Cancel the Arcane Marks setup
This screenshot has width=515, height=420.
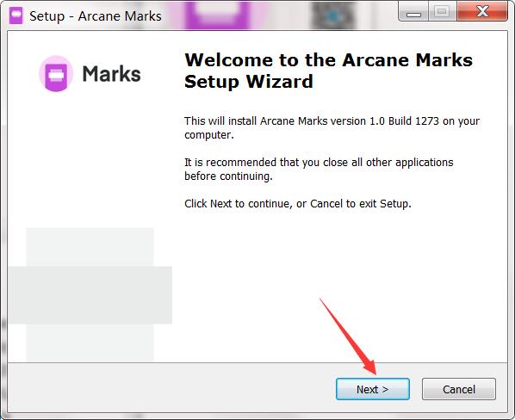pyautogui.click(x=459, y=389)
